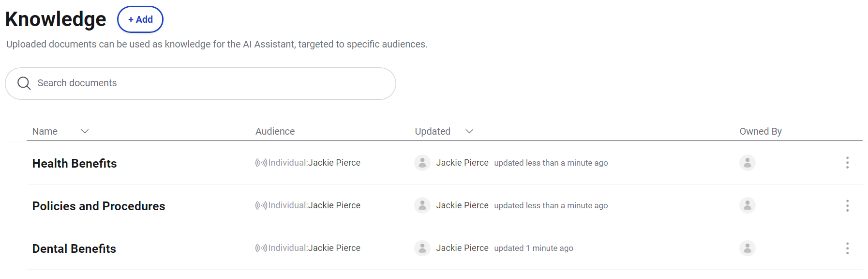Focus the Search documents field
868x279 pixels.
click(x=200, y=83)
